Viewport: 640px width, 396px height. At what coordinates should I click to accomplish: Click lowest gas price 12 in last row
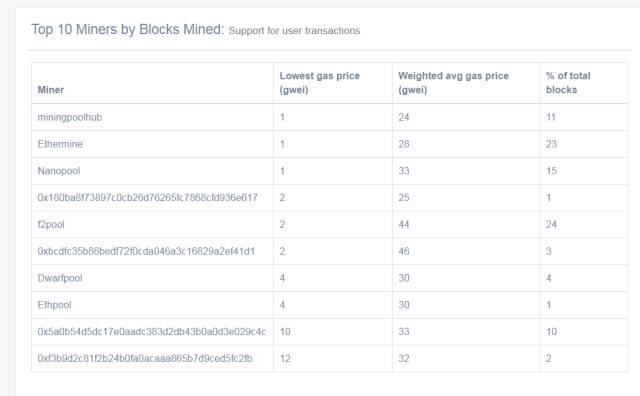click(x=285, y=358)
